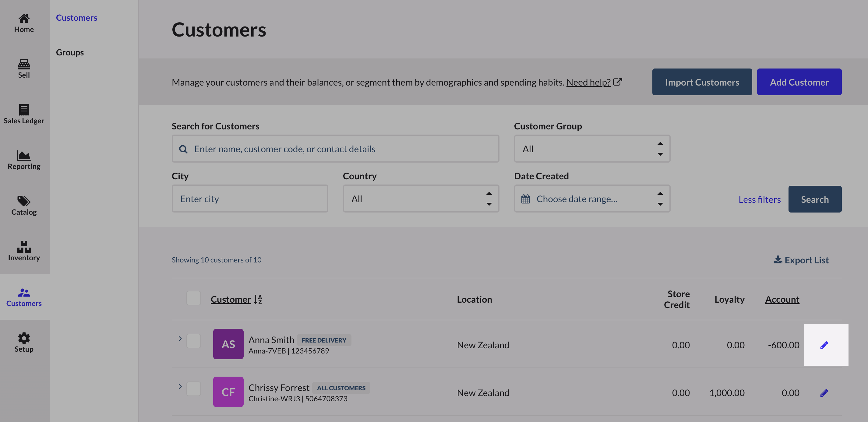Viewport: 868px width, 422px height.
Task: Open the Country dropdown
Action: tap(421, 199)
